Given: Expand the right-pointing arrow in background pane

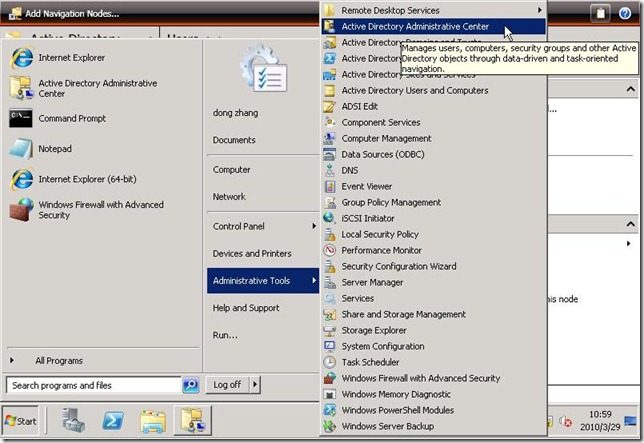Looking at the screenshot, I should (x=629, y=243).
